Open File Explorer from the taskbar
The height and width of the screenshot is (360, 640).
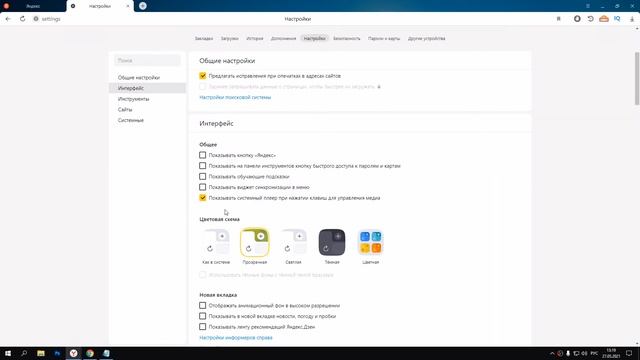point(41,353)
